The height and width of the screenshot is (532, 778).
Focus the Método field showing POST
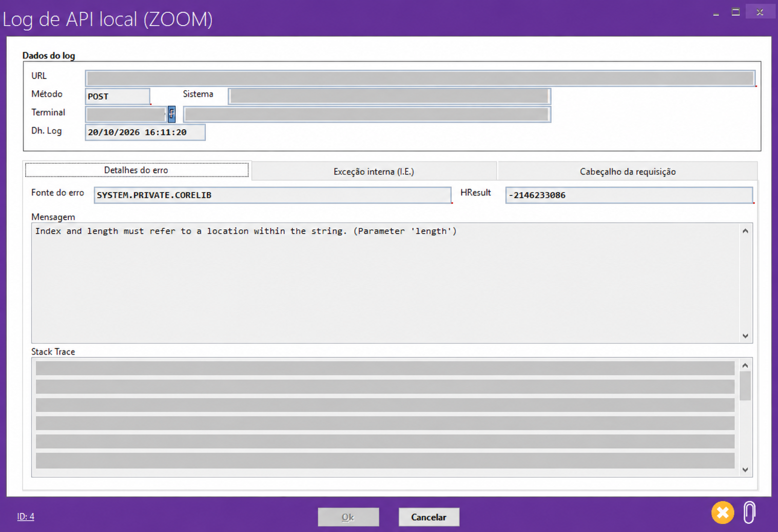118,96
